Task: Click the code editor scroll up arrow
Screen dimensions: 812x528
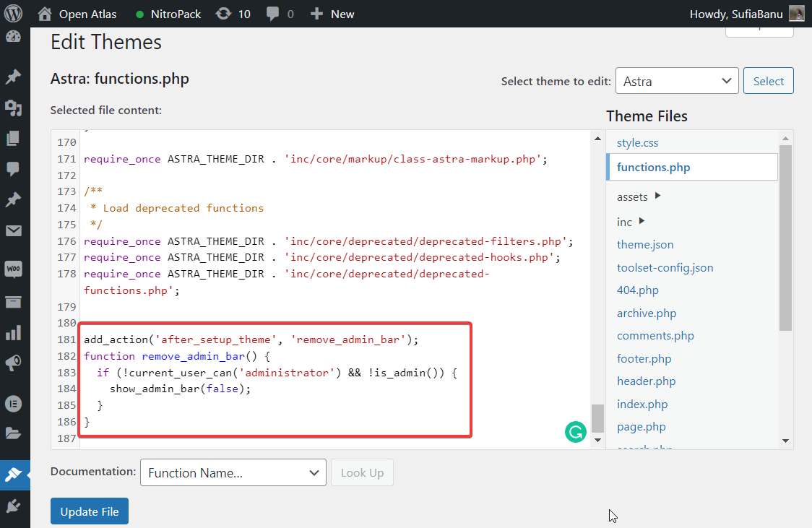Action: [597, 138]
